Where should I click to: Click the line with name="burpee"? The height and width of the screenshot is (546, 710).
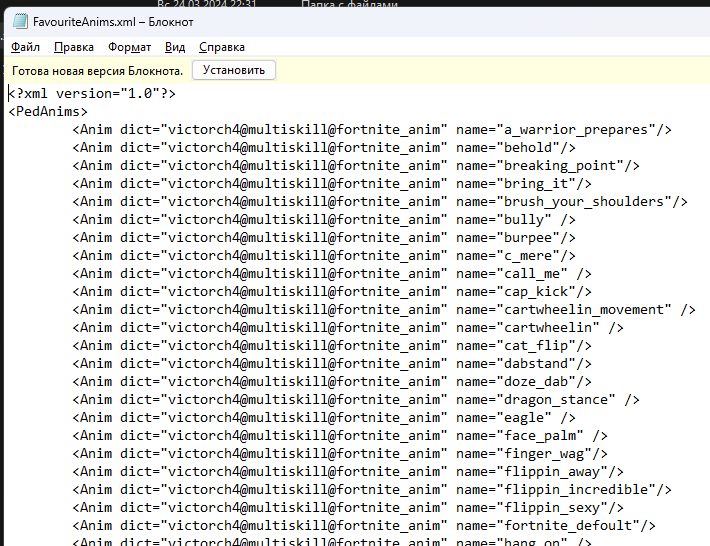324,238
